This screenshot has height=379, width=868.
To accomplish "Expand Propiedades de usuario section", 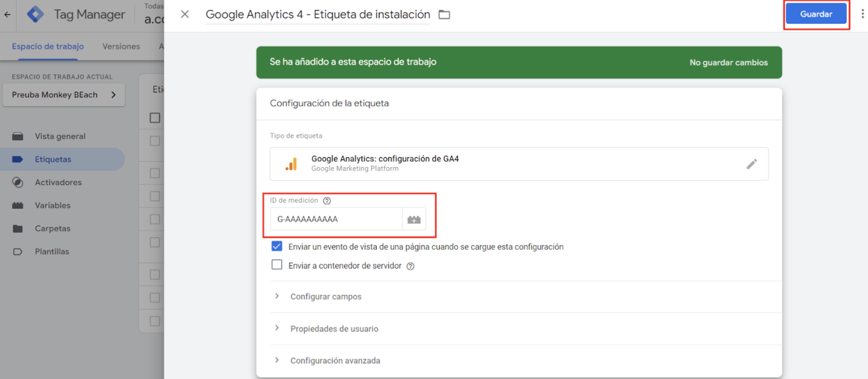I will click(x=334, y=329).
